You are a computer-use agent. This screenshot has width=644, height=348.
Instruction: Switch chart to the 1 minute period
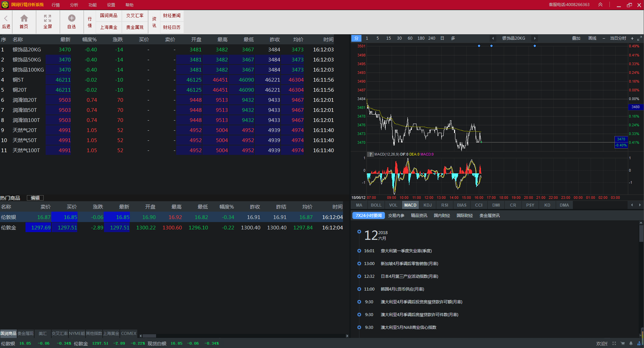click(x=367, y=38)
